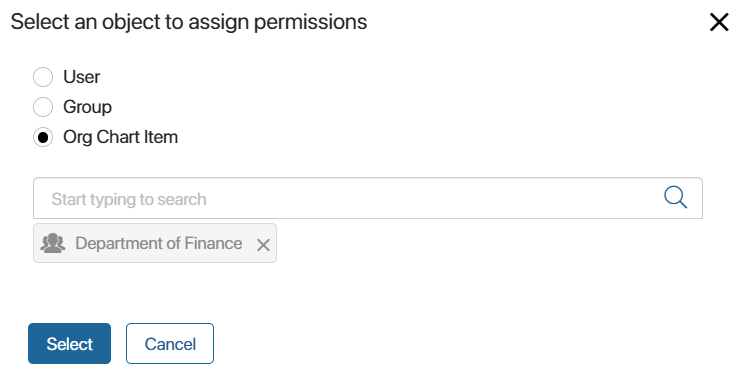
Task: Click the empty area of the search field
Action: coord(424,198)
